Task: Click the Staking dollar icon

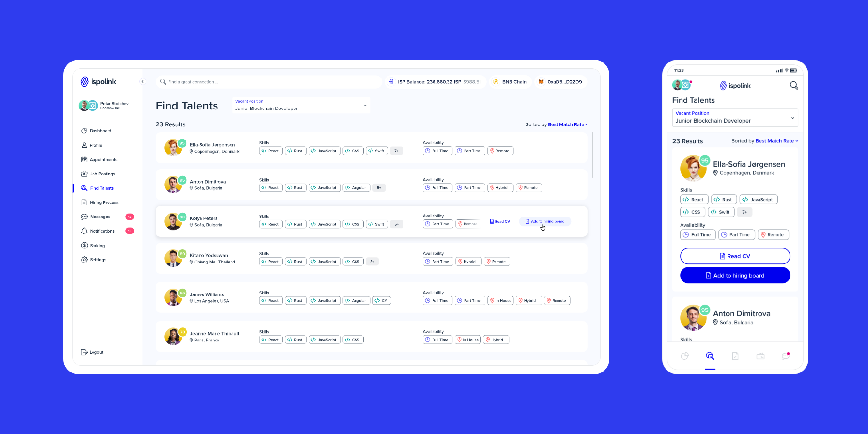Action: (x=84, y=246)
